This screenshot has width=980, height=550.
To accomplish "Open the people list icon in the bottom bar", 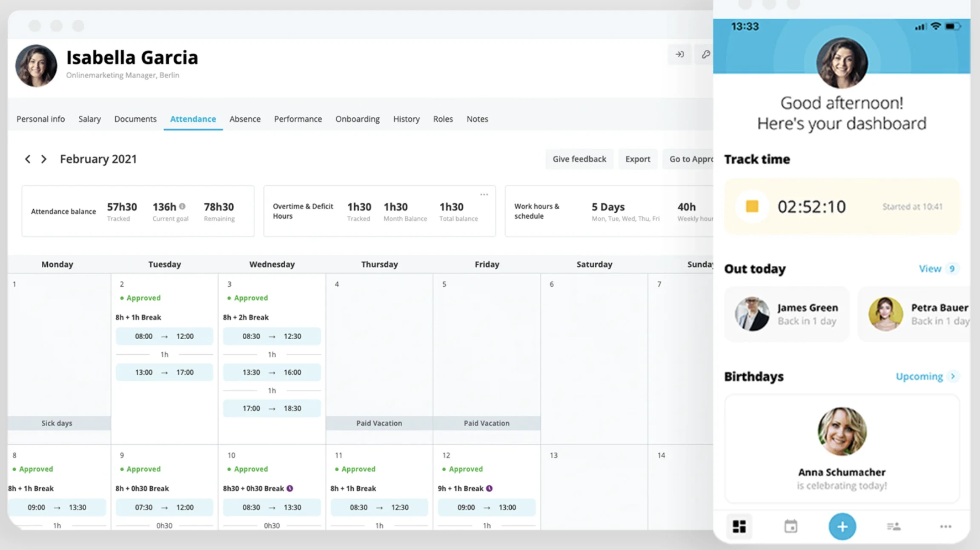I will (894, 527).
